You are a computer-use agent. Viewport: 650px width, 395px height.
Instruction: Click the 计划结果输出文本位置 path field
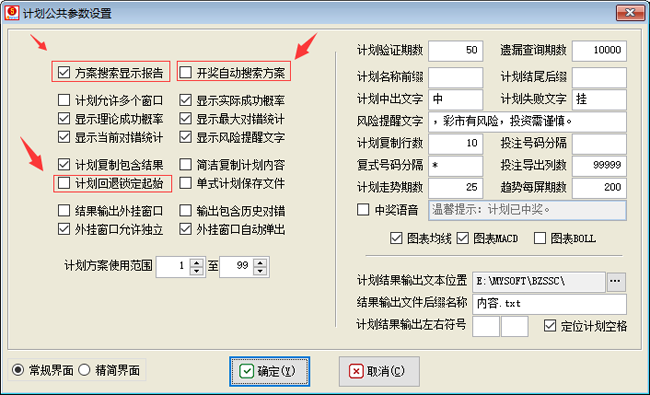click(539, 282)
